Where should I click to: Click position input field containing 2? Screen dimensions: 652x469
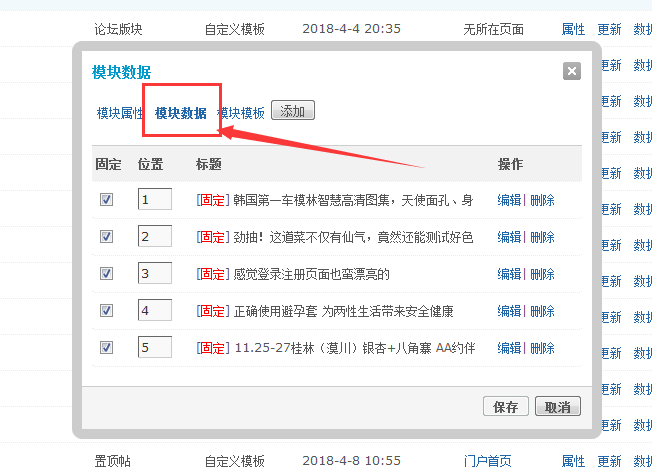click(x=155, y=236)
